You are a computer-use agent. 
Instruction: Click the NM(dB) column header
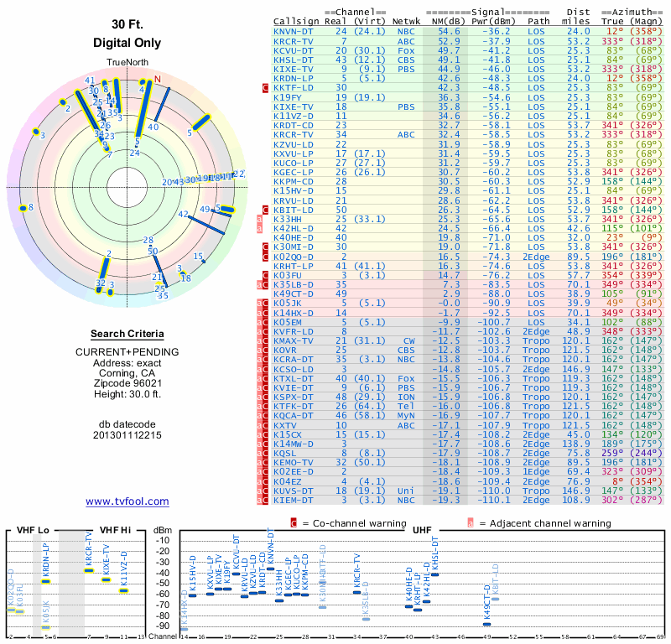point(448,22)
